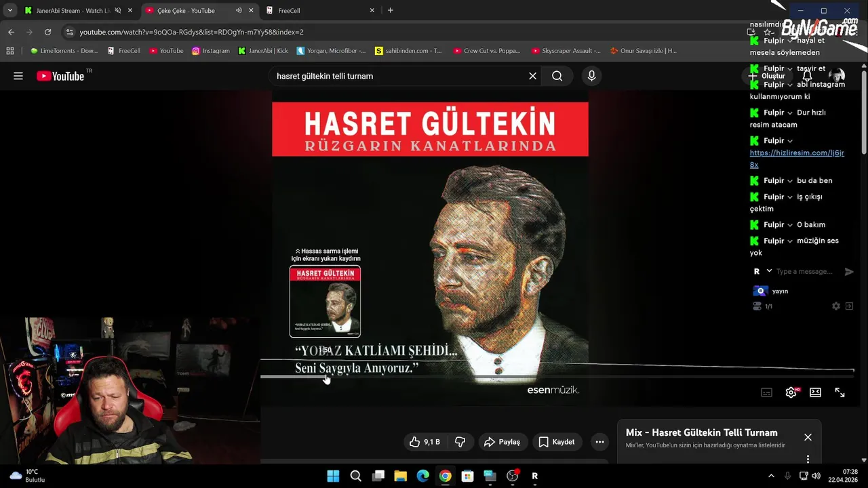This screenshot has height=488, width=868.
Task: Open the hizliresim.com link in chat
Action: pos(797,159)
